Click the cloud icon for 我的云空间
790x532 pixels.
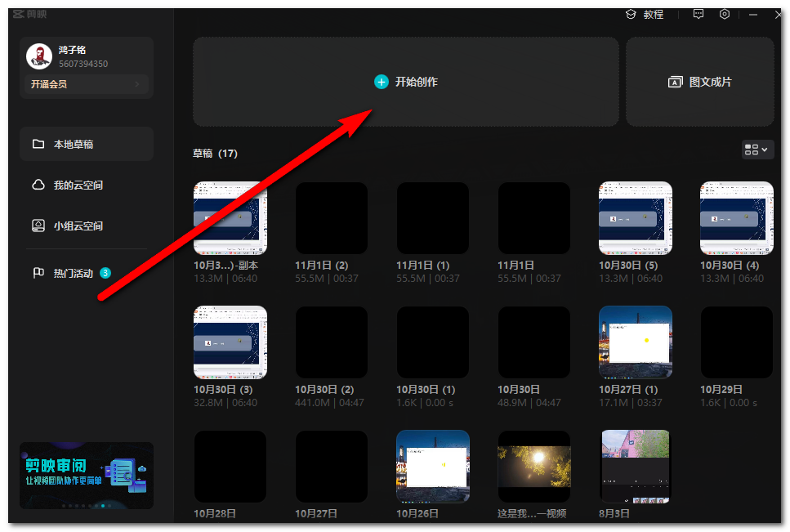38,186
